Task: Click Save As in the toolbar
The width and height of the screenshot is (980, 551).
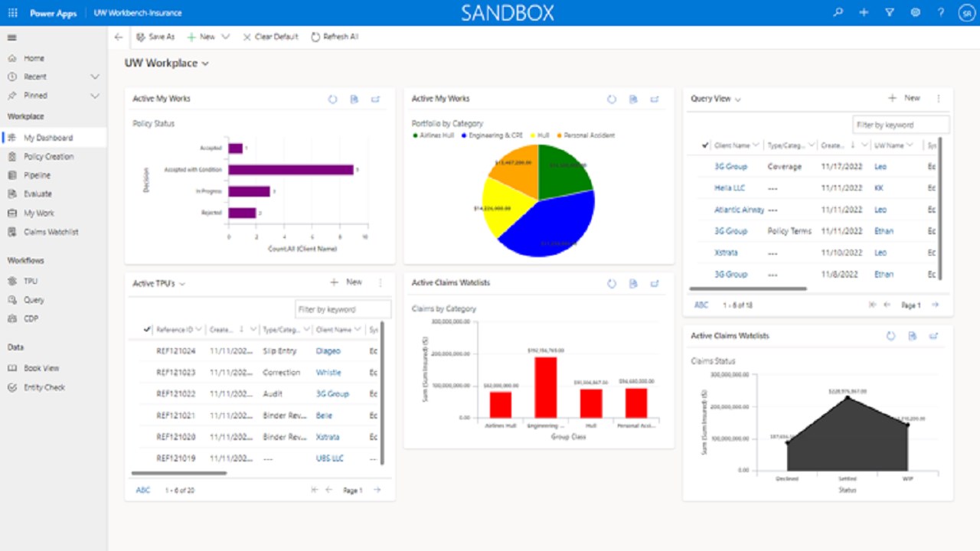Action: [x=155, y=37]
